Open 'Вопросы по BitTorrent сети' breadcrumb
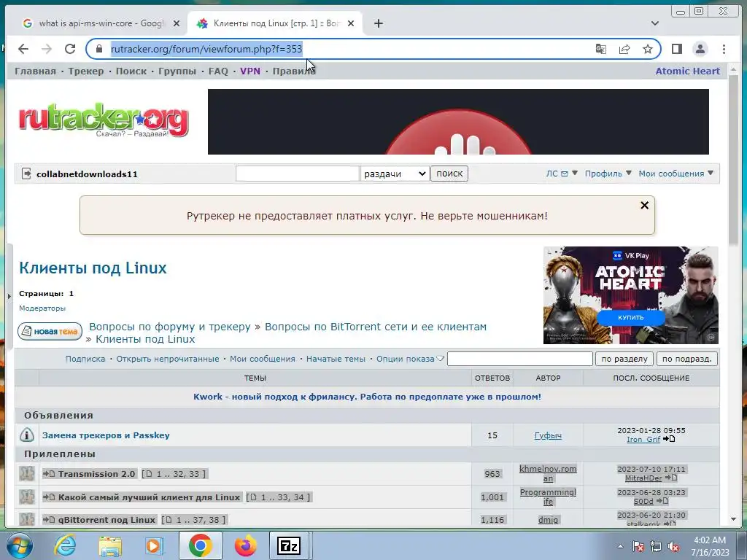The width and height of the screenshot is (747, 560). pyautogui.click(x=376, y=327)
